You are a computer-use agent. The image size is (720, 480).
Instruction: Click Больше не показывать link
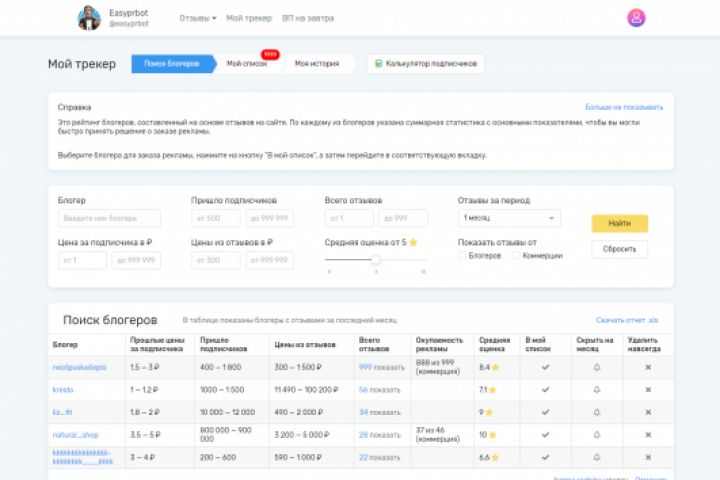pyautogui.click(x=624, y=107)
